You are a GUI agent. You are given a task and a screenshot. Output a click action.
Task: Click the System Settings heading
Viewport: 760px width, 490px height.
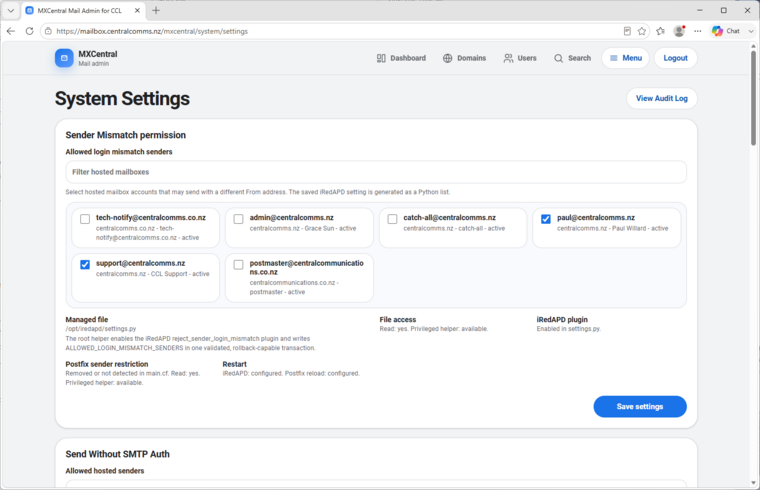122,98
